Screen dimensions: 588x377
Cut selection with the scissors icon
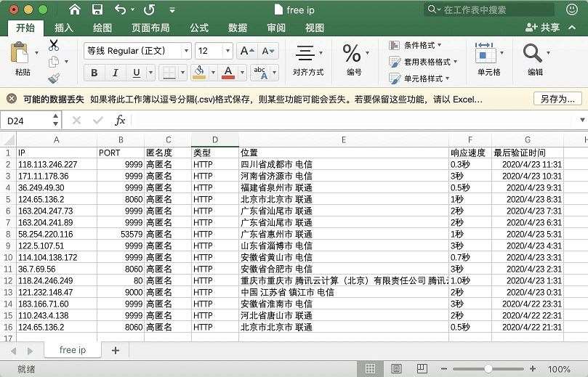54,45
